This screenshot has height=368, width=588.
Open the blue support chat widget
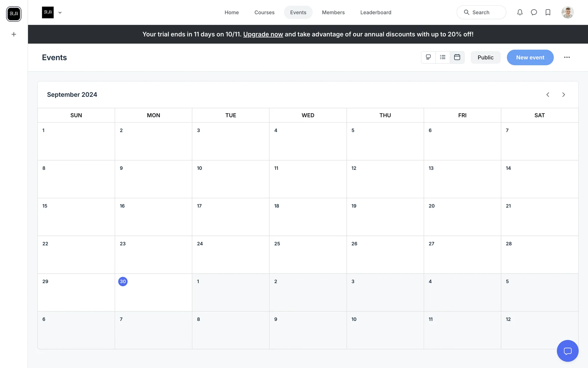coord(567,351)
